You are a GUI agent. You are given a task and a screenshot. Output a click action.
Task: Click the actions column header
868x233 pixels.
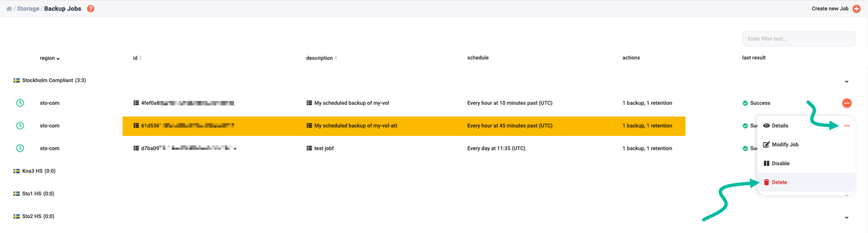(x=631, y=58)
